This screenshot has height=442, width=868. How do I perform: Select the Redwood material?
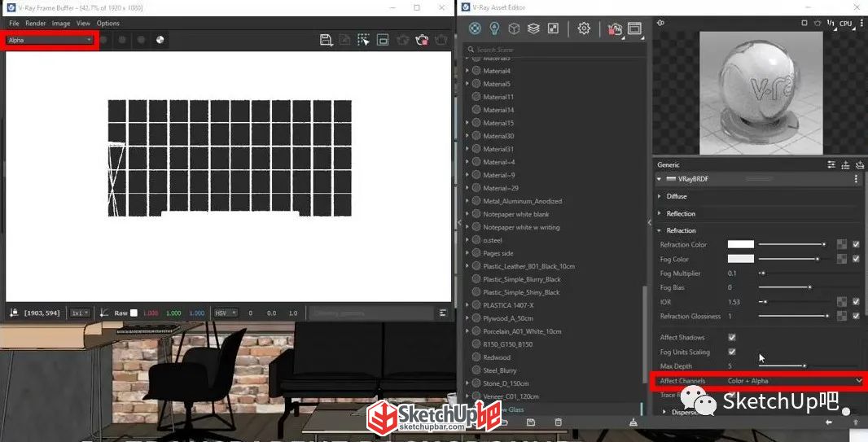pyautogui.click(x=497, y=357)
